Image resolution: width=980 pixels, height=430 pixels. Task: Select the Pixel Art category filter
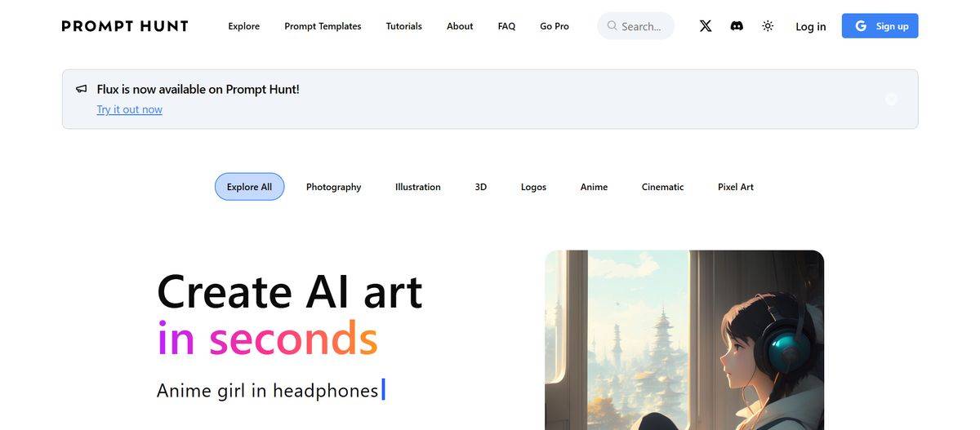(736, 187)
